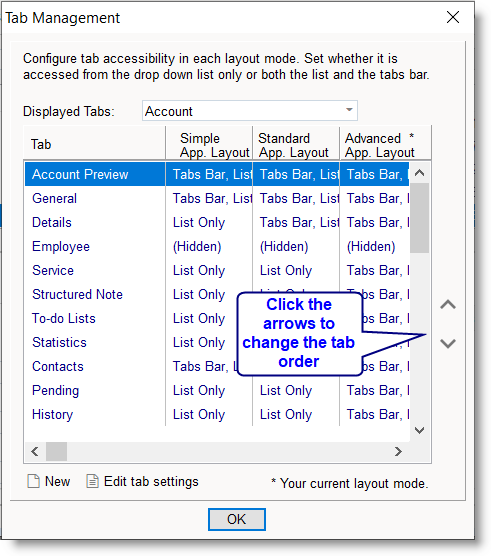
Task: Select the Employee tab row
Action: (217, 246)
